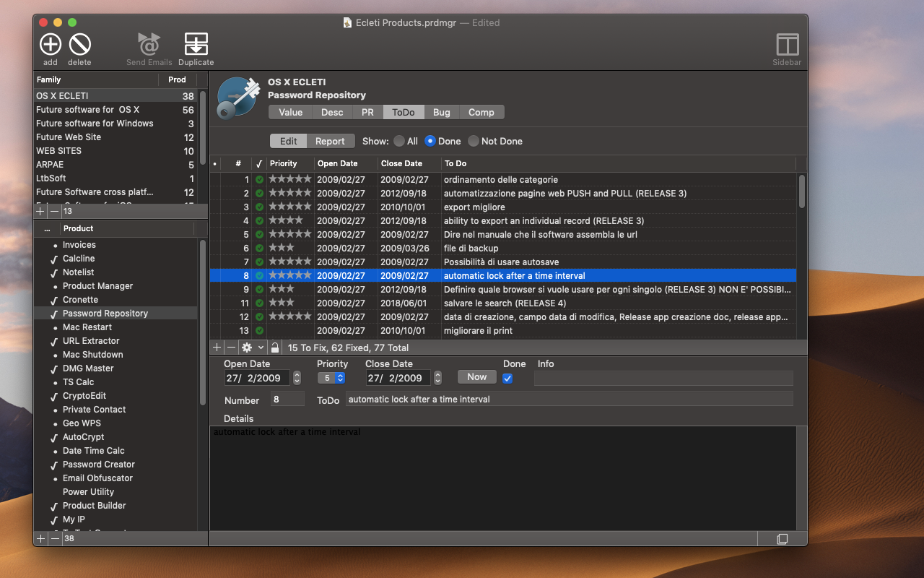Screen dimensions: 924x578
Task: Toggle the Sidebar panel icon
Action: click(x=787, y=45)
